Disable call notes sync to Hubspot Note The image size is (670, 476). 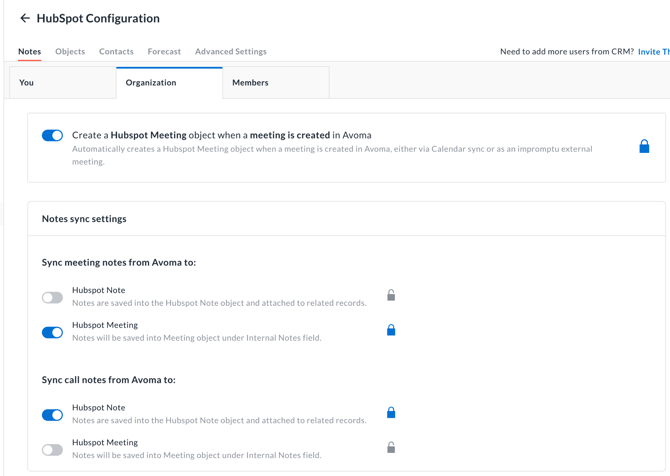click(52, 414)
